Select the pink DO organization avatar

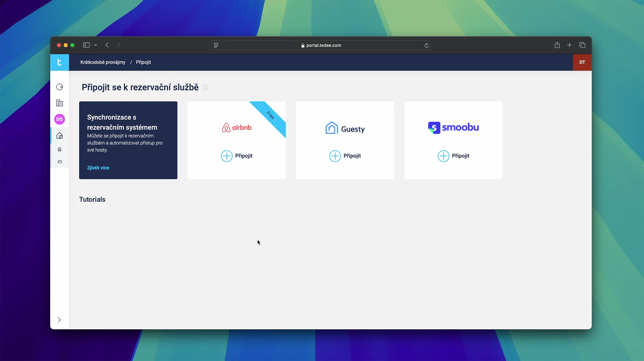pos(59,119)
